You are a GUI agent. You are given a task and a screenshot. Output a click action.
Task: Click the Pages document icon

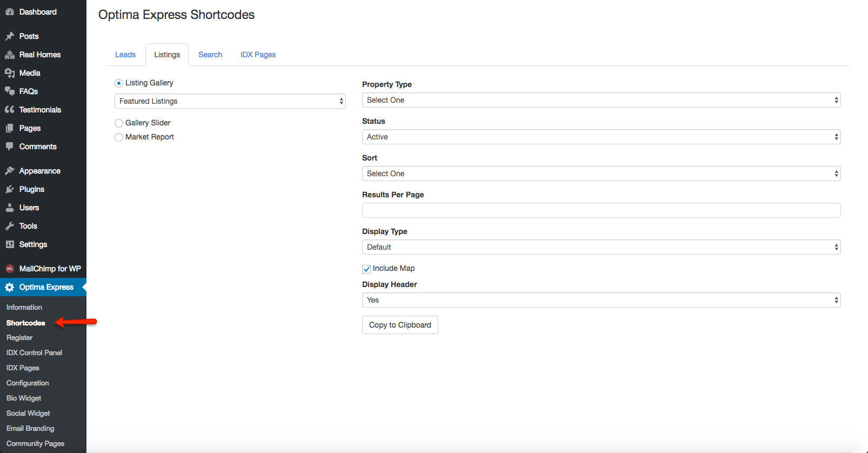coord(10,128)
